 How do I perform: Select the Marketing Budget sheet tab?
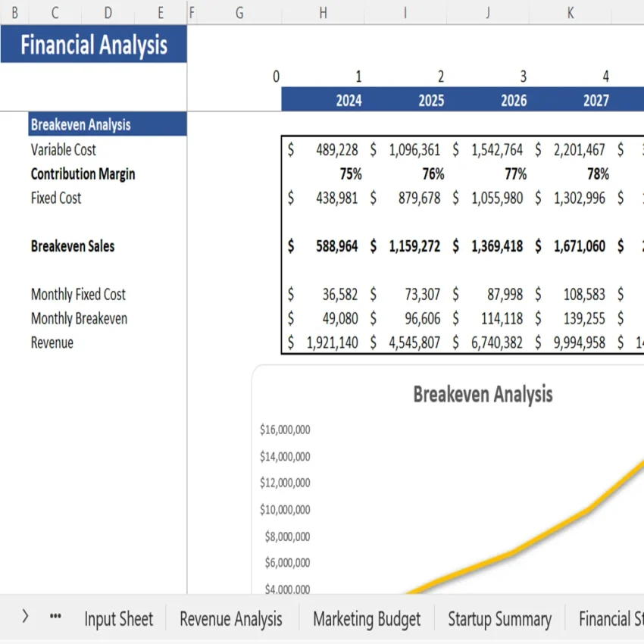pos(367,618)
